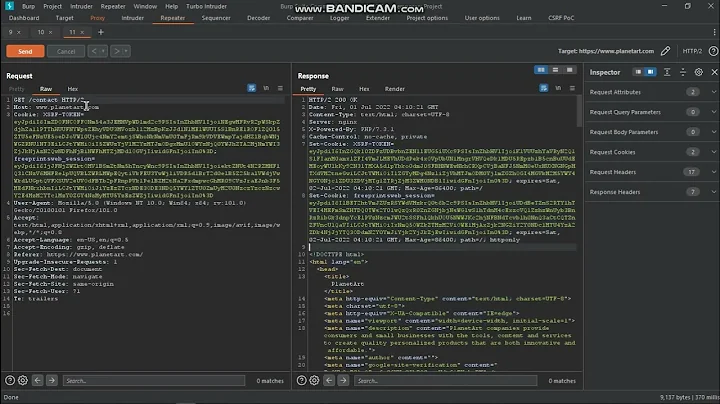This screenshot has width=720, height=404.
Task: Switch to the Logger tab
Action: (x=339, y=18)
